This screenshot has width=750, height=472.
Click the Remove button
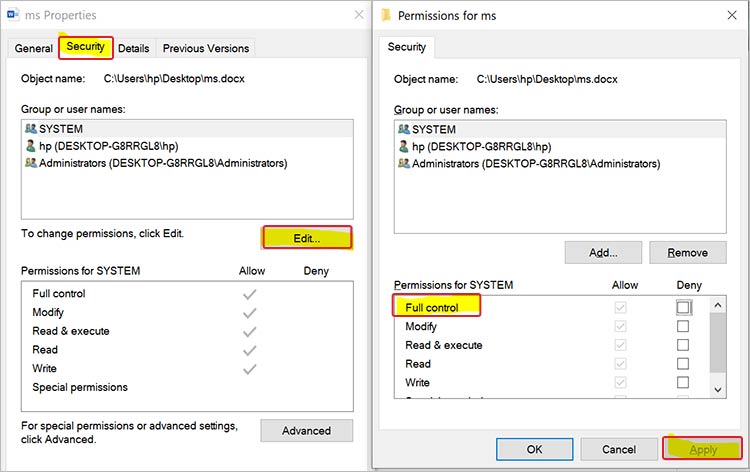tap(687, 252)
